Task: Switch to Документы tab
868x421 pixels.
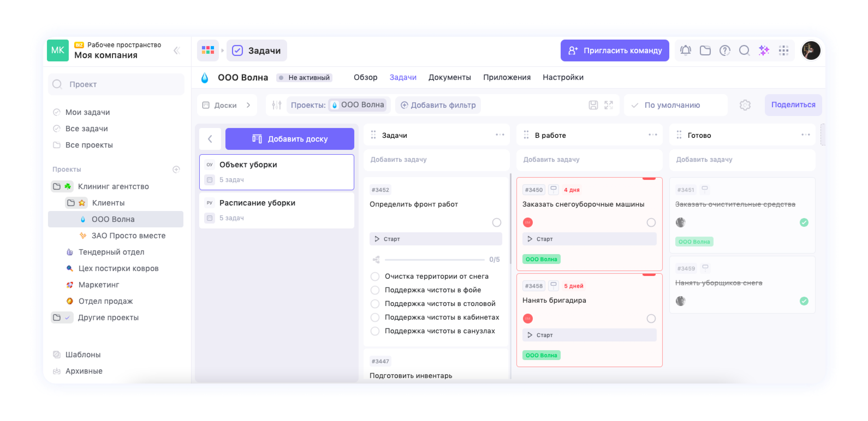Action: tap(450, 77)
